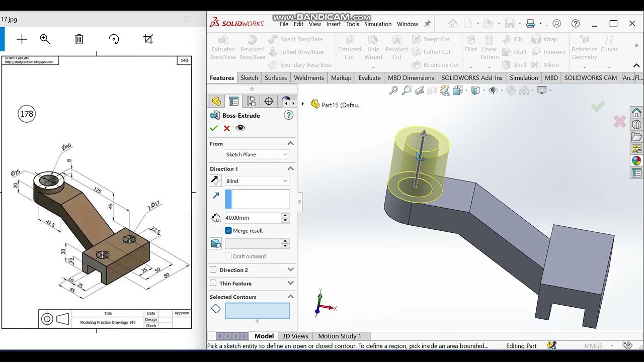Open File Explorer task pane icon
Viewport: 644px width, 362px height.
click(636, 137)
